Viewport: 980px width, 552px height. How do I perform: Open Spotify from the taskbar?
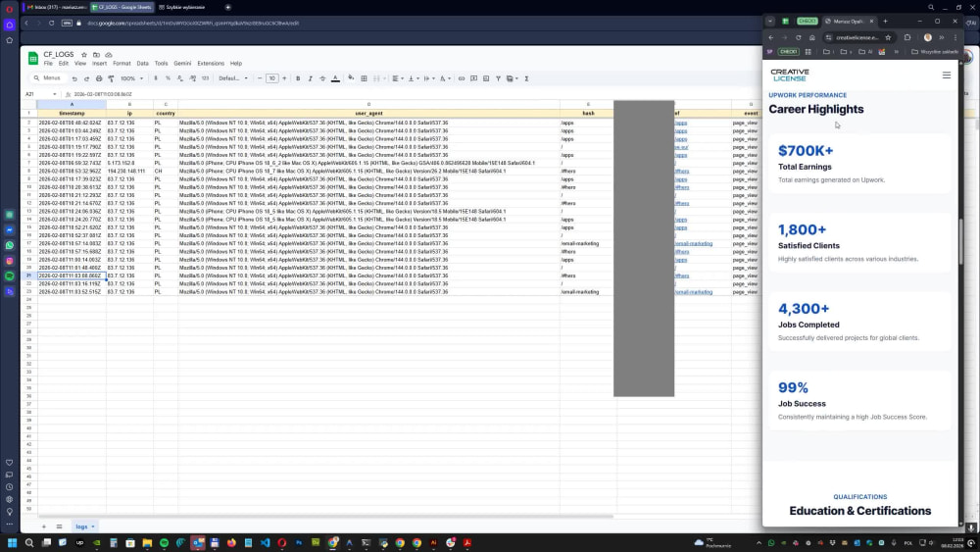coord(164,542)
